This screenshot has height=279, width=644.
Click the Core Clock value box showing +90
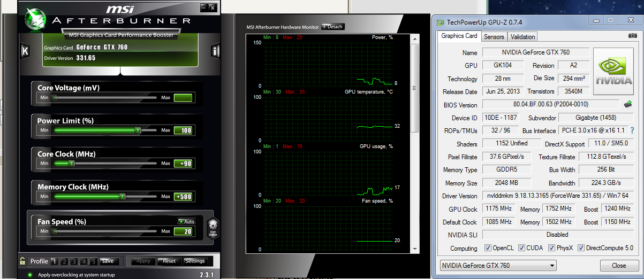[x=183, y=164]
